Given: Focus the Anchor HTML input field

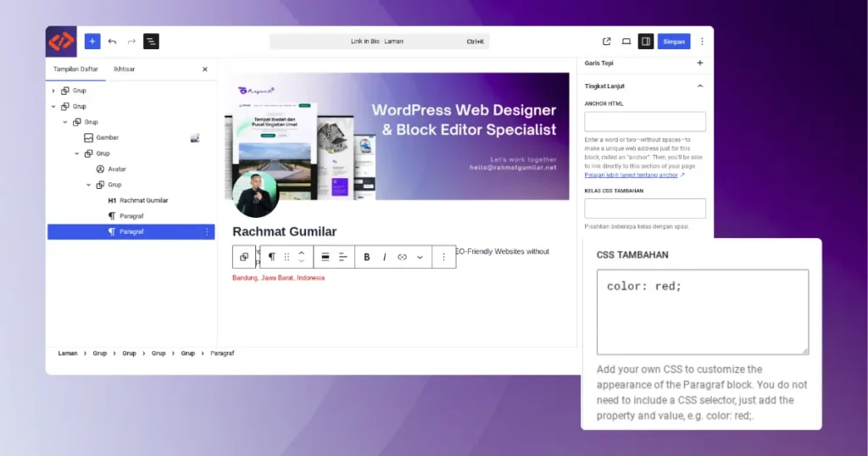Looking at the screenshot, I should coord(645,122).
